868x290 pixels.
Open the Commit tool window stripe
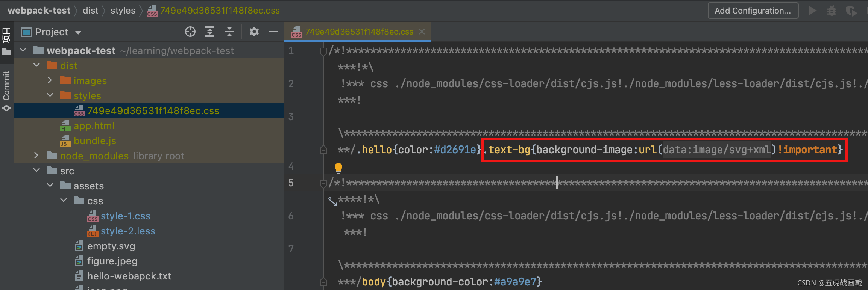click(x=6, y=91)
